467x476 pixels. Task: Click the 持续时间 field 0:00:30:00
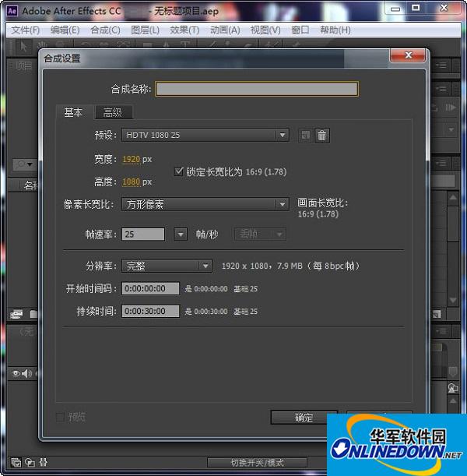pyautogui.click(x=150, y=311)
